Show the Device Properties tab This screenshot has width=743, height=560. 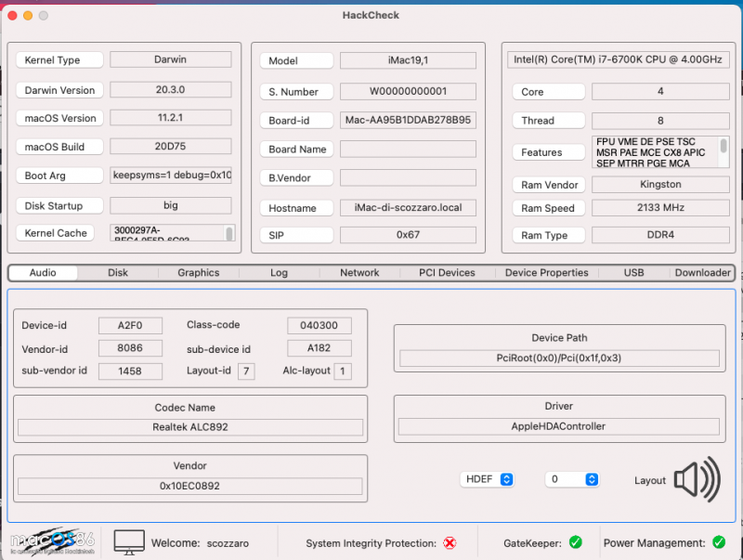tap(546, 273)
